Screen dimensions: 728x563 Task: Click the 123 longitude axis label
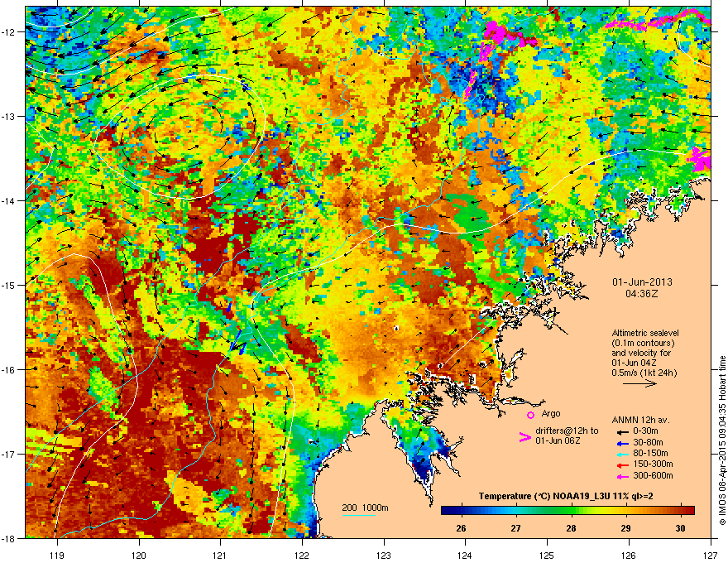[x=384, y=555]
